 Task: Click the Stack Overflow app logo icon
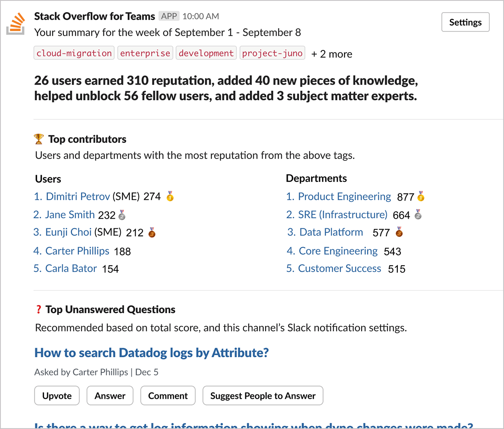[16, 24]
